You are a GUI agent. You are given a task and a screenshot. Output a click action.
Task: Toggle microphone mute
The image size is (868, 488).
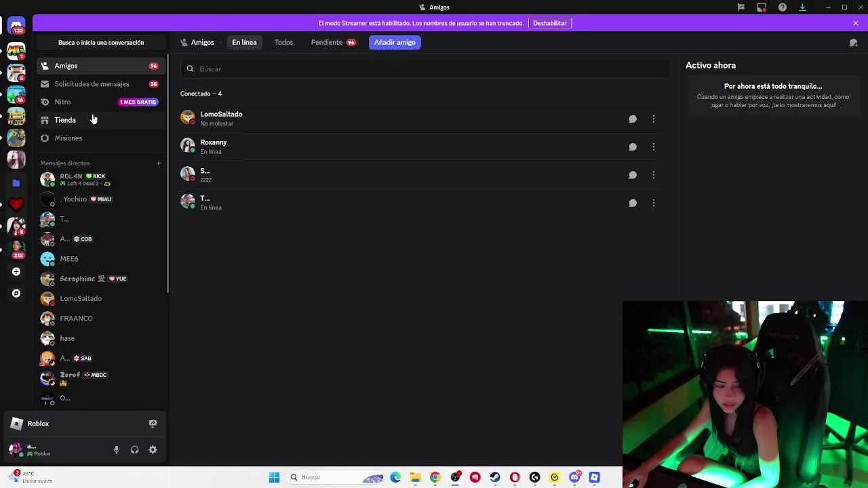coord(117,450)
